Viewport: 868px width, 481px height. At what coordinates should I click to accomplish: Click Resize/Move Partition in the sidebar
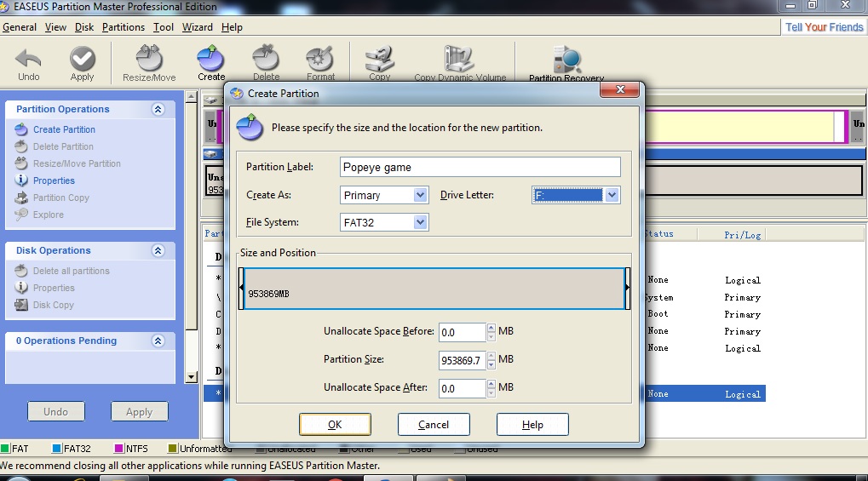pyautogui.click(x=77, y=163)
